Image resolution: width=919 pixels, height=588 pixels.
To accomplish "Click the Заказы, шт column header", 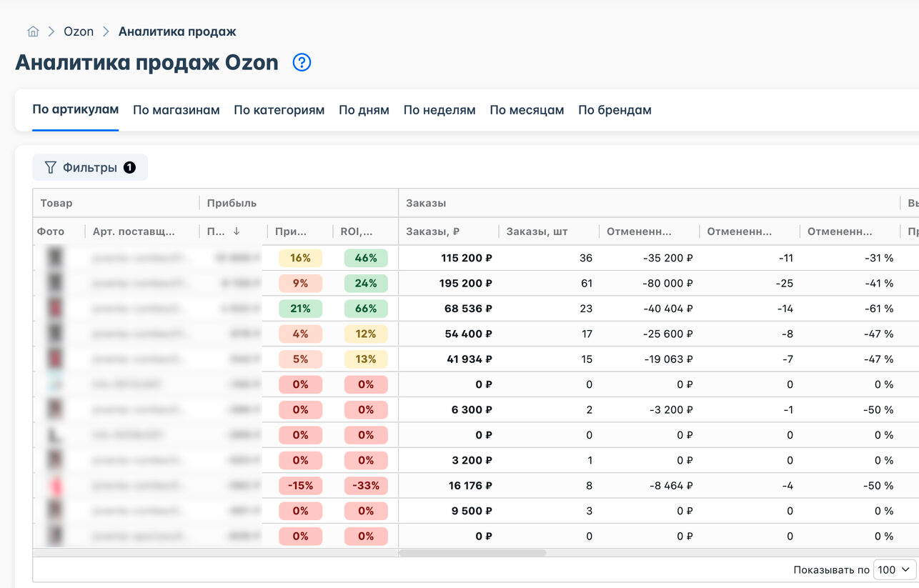I will (549, 231).
